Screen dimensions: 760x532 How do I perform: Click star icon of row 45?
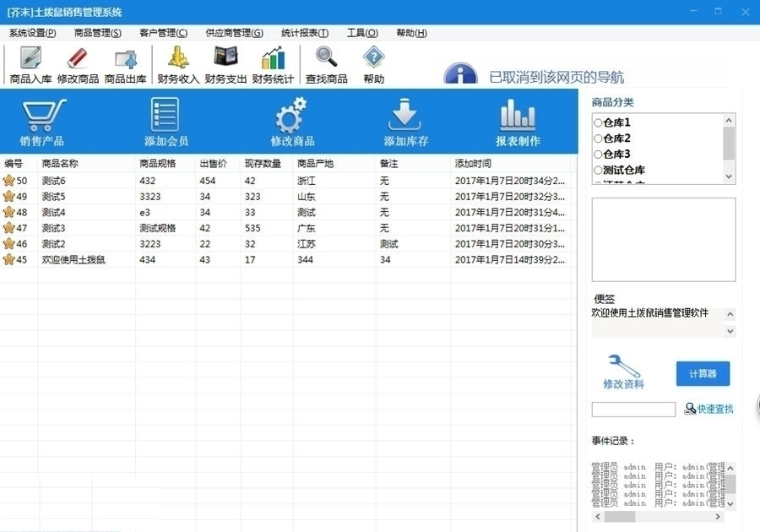click(x=8, y=259)
